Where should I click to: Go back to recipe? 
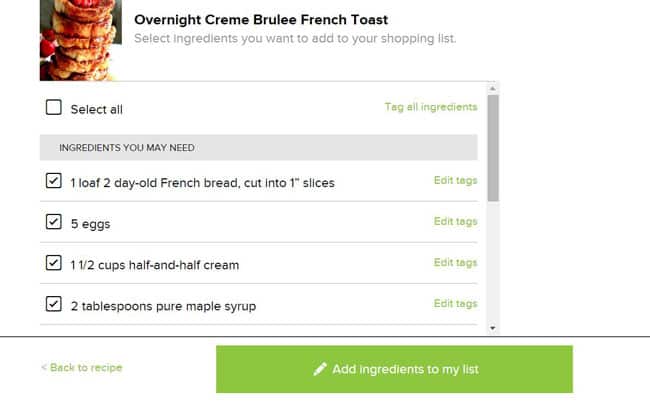tap(82, 368)
